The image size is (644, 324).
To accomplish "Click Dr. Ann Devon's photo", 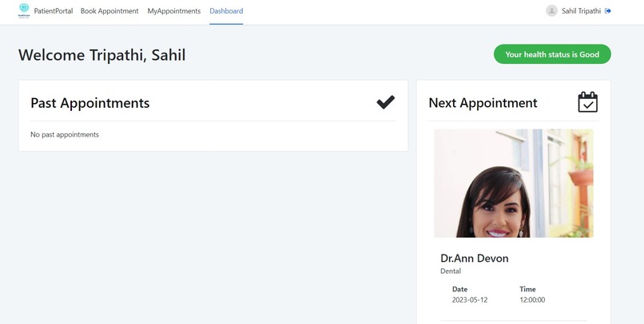I will coord(514,184).
